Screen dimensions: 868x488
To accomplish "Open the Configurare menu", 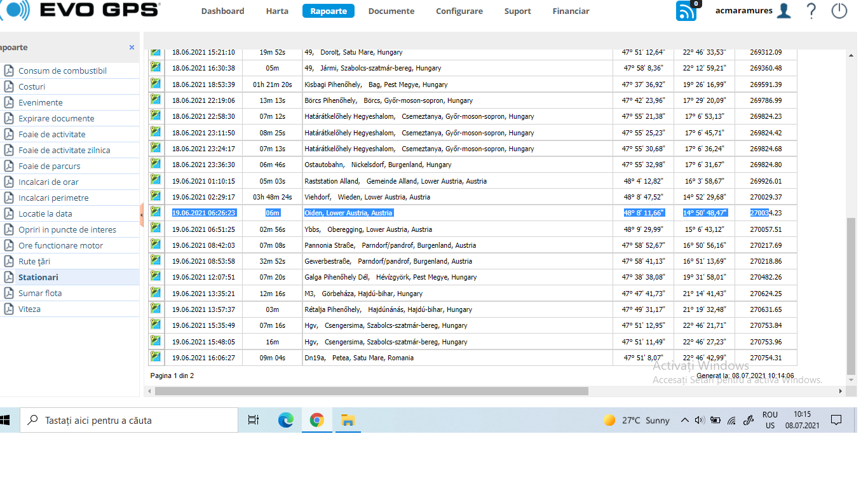I will pyautogui.click(x=459, y=11).
